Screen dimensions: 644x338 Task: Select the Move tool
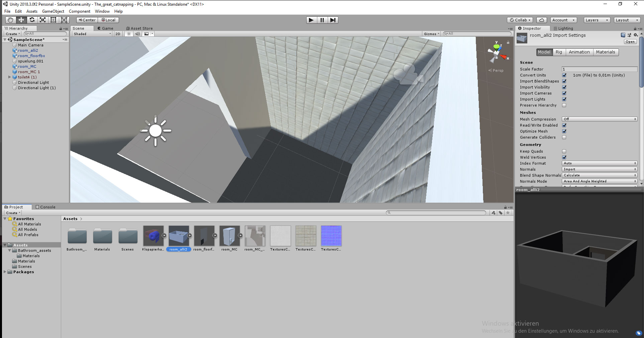[21, 20]
